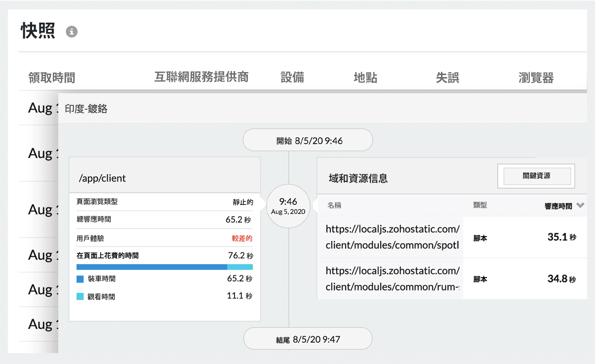This screenshot has width=595, height=364.
Task: Click the 9:46 Aug 5, 2020 timeline node
Action: (x=288, y=205)
